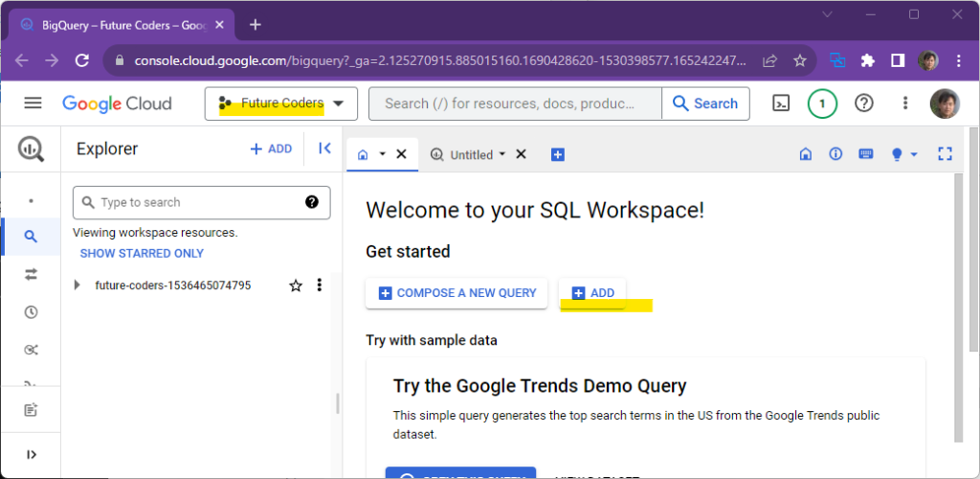Click + ADD in Explorer header
The width and height of the screenshot is (980, 479).
click(271, 148)
